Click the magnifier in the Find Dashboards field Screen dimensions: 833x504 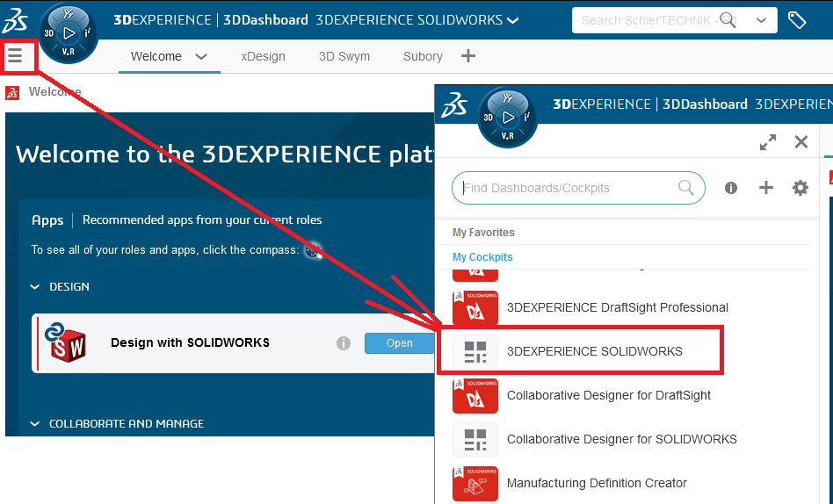[x=686, y=188]
